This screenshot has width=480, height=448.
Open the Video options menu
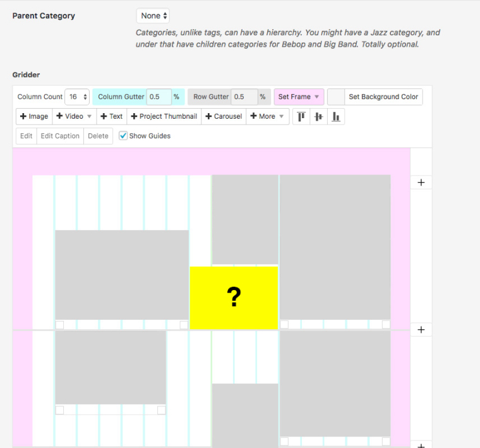pos(74,116)
